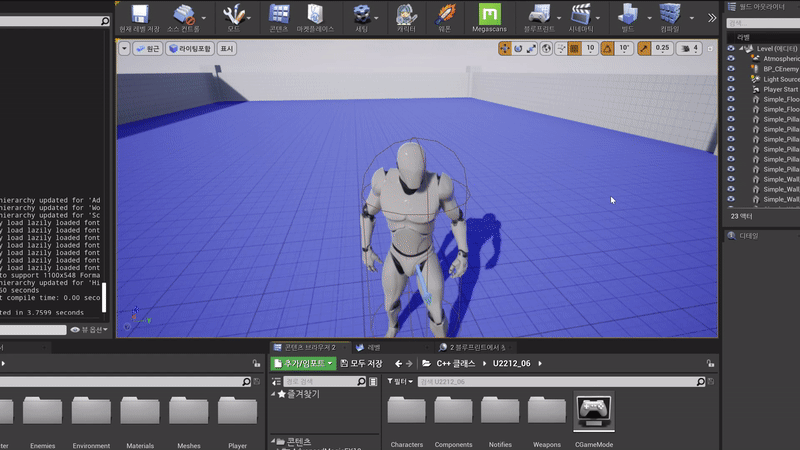Click the Character (캐릭터) toolbar icon
This screenshot has height=450, width=800.
coord(406,14)
